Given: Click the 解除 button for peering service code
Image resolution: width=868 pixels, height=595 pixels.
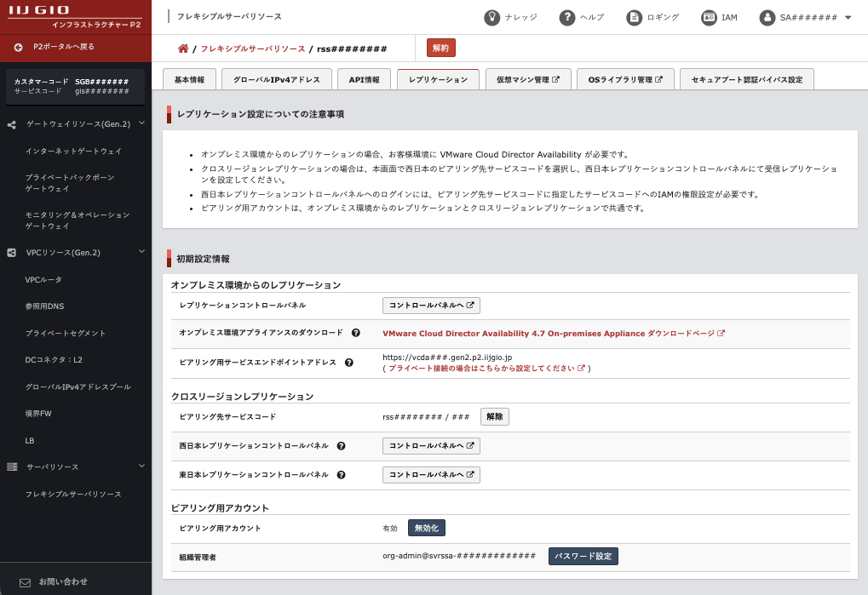Looking at the screenshot, I should coord(495,416).
